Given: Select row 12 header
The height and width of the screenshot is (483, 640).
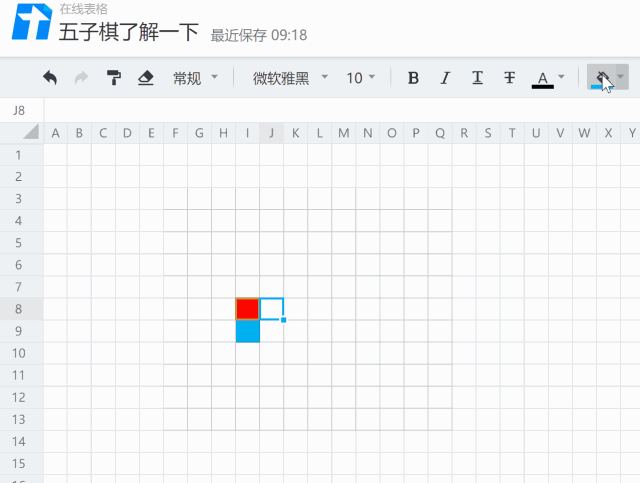Looking at the screenshot, I should tap(20, 396).
